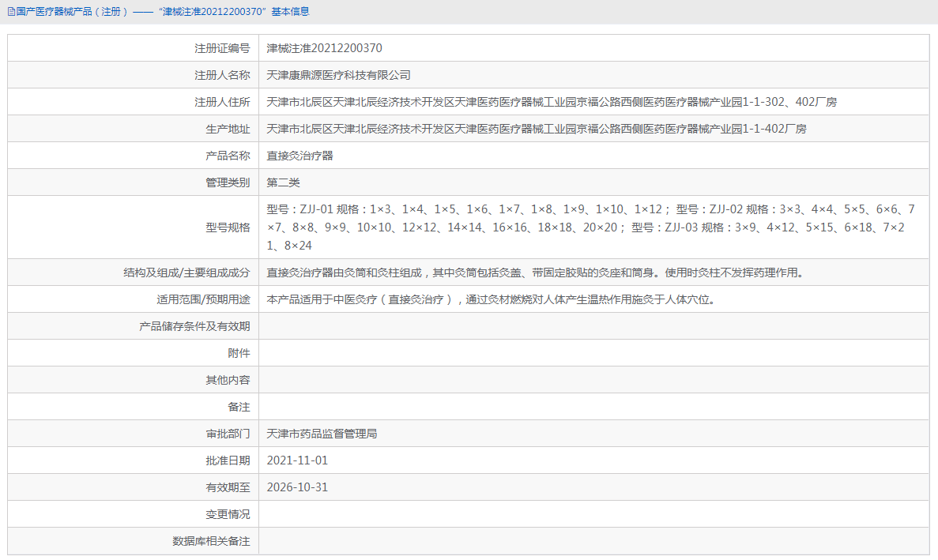Viewport: 938px width, 560px height.
Task: Click the label 产品储存条件及有效期
Action: tap(195, 327)
